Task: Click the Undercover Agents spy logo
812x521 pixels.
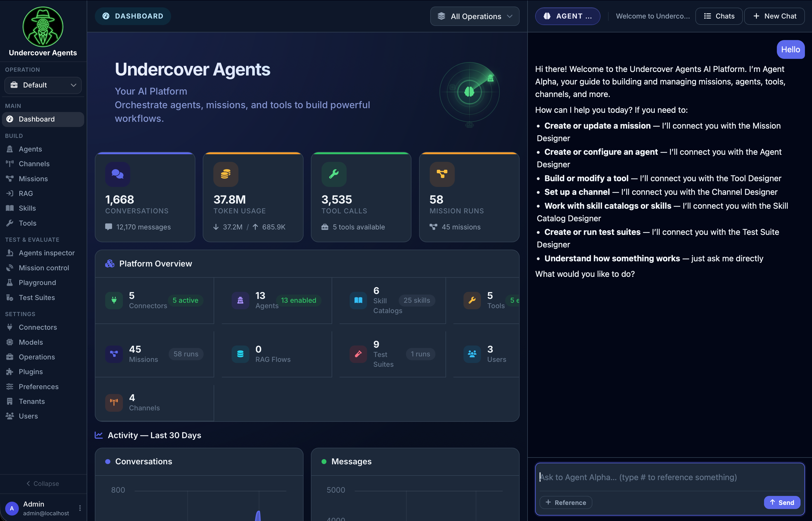Action: 43,27
